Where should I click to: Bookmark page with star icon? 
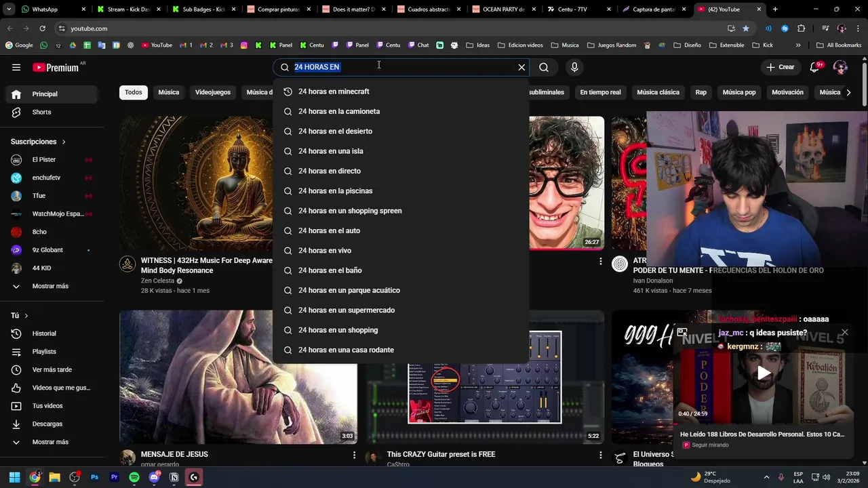[746, 28]
